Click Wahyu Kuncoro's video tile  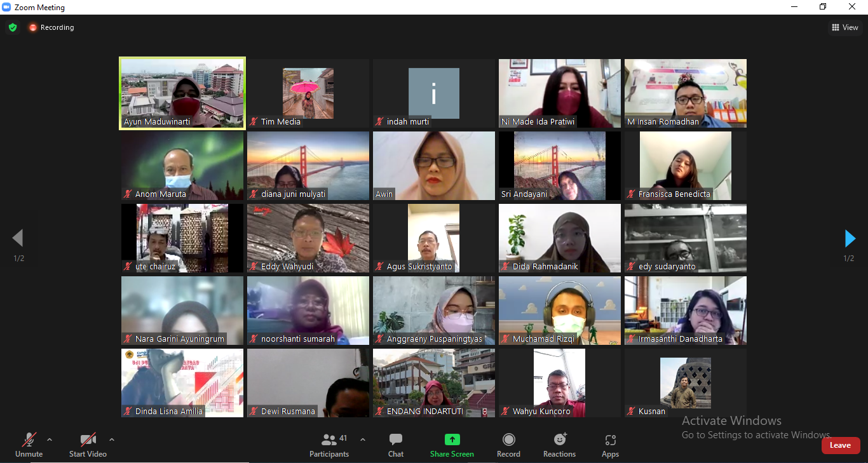[x=560, y=383]
